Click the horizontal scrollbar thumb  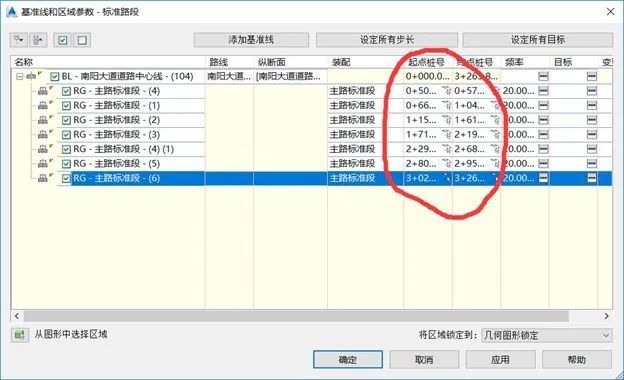296,316
